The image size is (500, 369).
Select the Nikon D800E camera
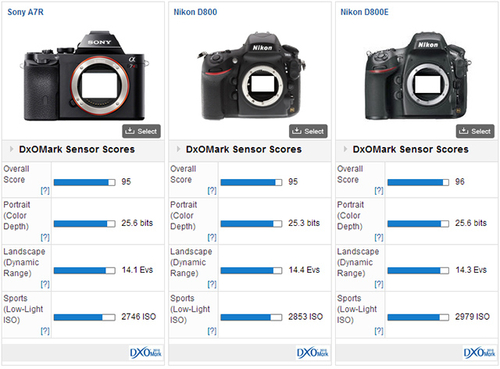click(x=475, y=131)
